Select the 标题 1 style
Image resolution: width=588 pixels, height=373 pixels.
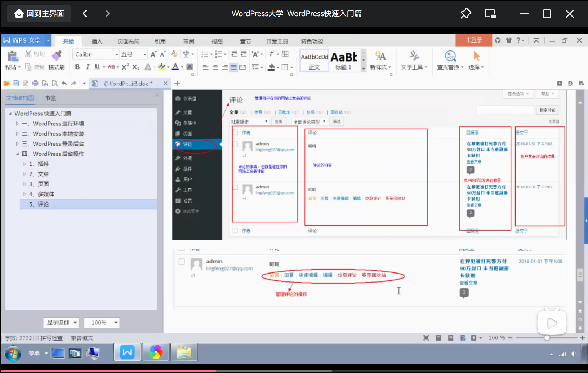click(344, 61)
